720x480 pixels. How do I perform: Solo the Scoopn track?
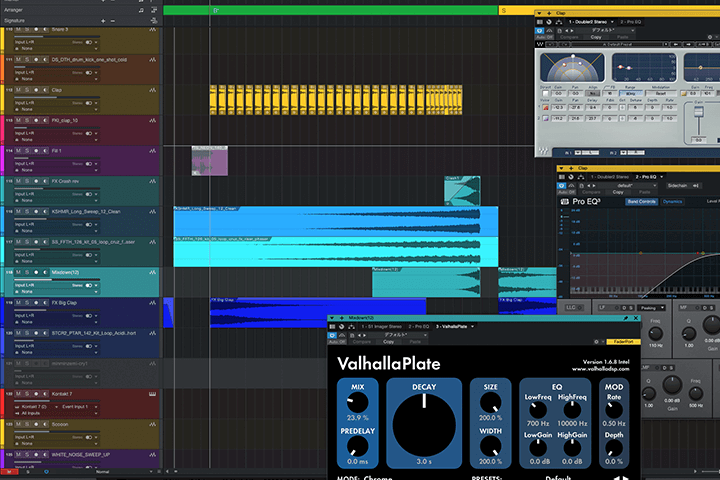(27, 424)
